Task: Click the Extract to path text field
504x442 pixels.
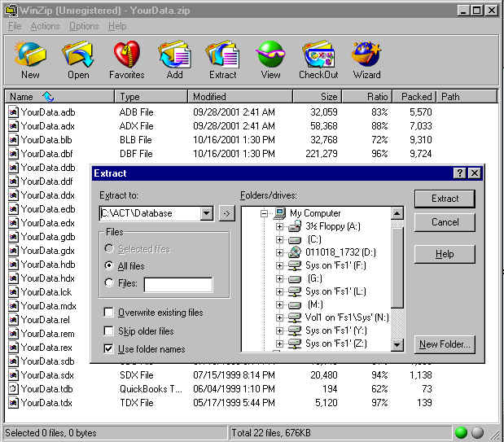Action: 150,213
